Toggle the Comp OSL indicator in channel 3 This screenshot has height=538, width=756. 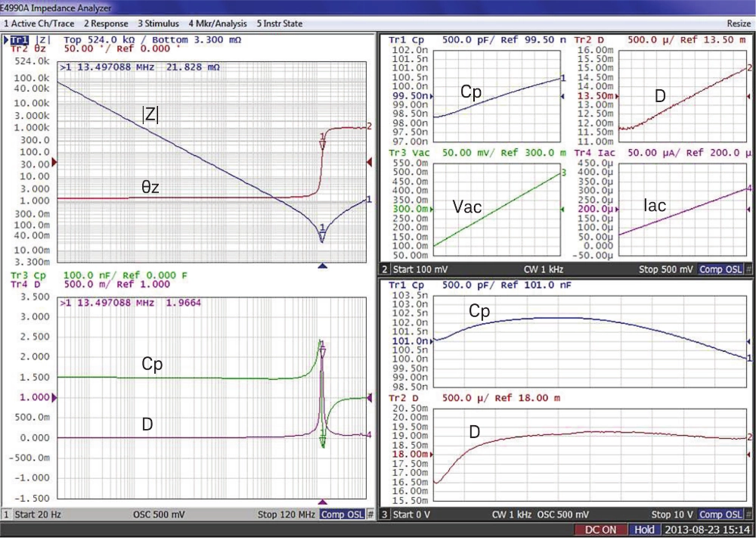[720, 515]
